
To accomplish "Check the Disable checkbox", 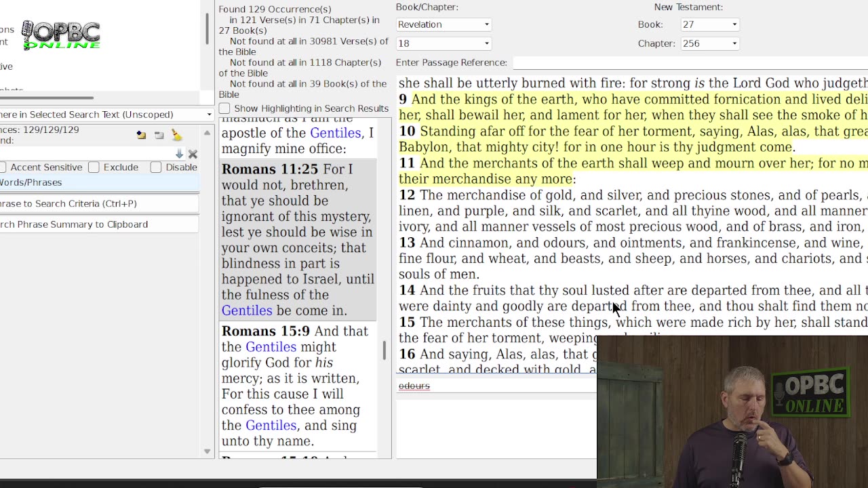I will point(156,167).
